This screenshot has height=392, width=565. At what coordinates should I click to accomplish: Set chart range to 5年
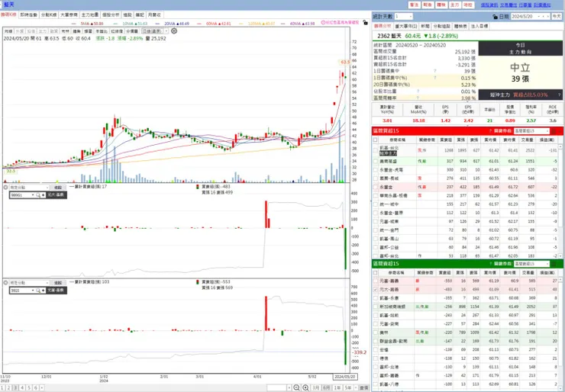point(348,387)
